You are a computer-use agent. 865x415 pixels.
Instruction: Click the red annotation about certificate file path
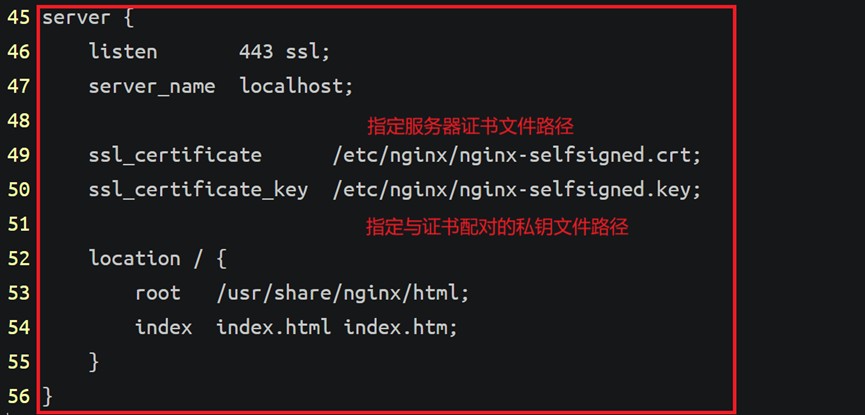click(471, 126)
